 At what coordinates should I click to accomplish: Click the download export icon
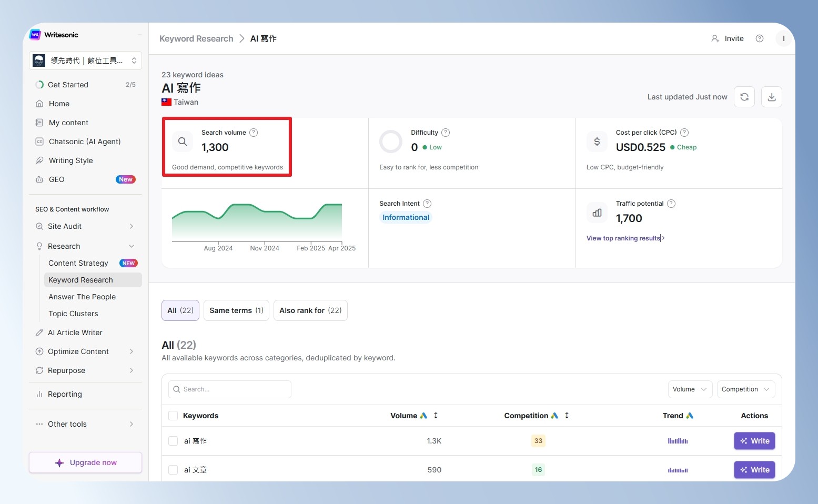[x=772, y=97]
